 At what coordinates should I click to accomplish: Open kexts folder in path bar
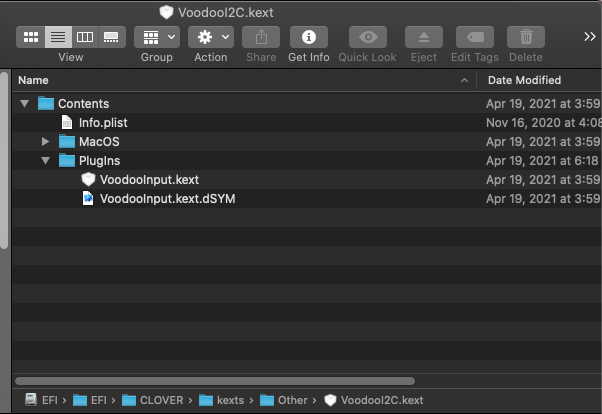point(222,400)
